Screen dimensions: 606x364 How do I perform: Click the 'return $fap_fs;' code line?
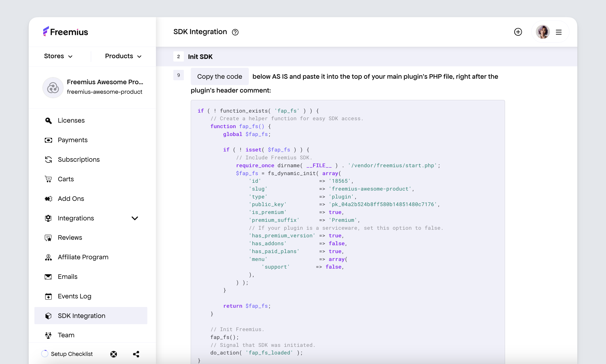click(247, 306)
